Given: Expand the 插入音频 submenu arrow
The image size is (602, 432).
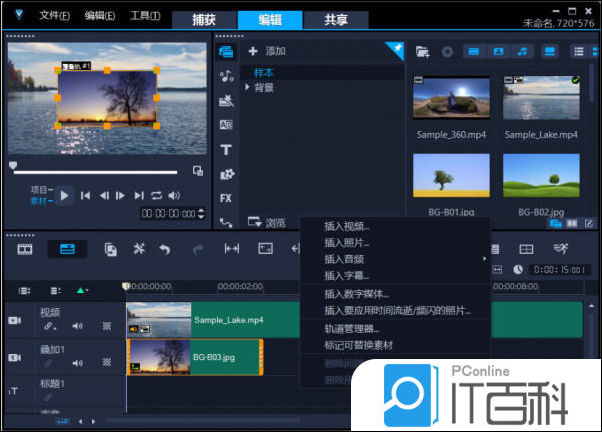Looking at the screenshot, I should 484,259.
